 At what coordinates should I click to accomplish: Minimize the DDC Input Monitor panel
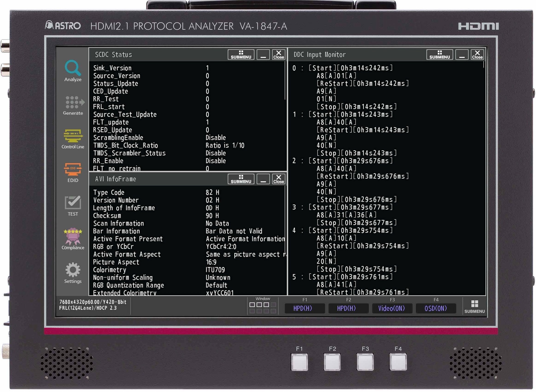[x=462, y=54]
